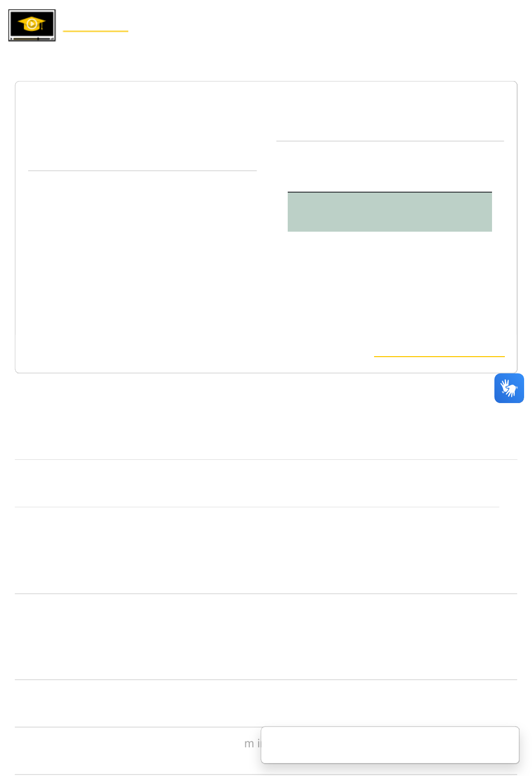Click the yellow underline at the card's lower edge
Viewport: 532px width, 776px height.
click(x=439, y=356)
